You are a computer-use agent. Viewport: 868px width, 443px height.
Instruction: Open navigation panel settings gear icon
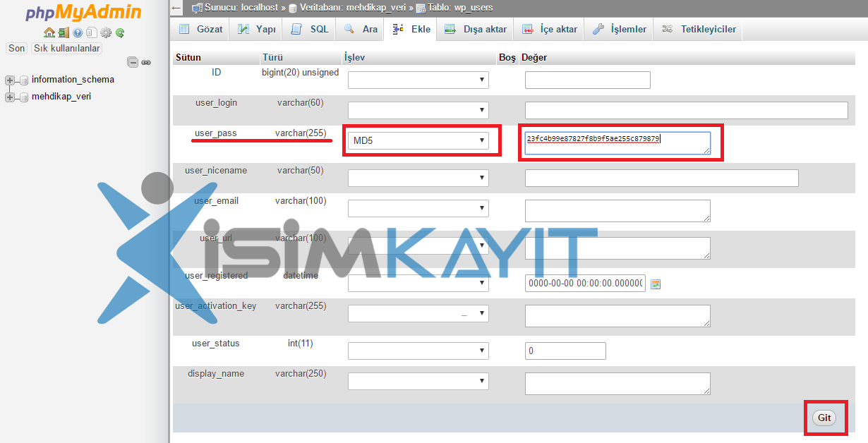pyautogui.click(x=106, y=32)
